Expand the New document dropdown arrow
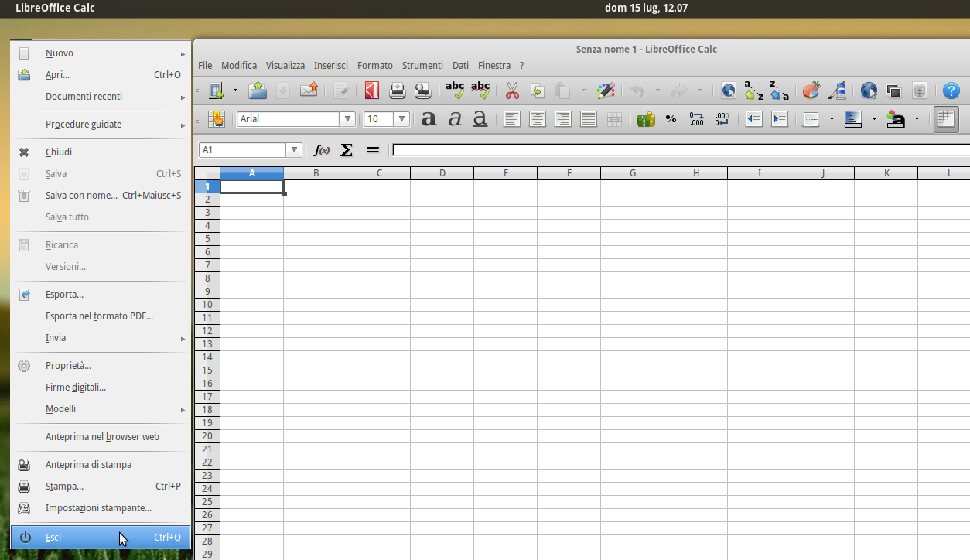This screenshot has width=970, height=560. 235,90
